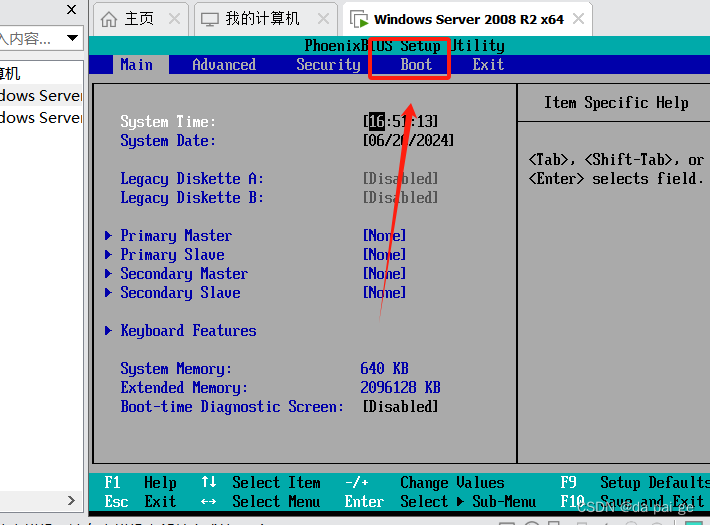Expand the Primary Slave submenu arrow

(108, 254)
